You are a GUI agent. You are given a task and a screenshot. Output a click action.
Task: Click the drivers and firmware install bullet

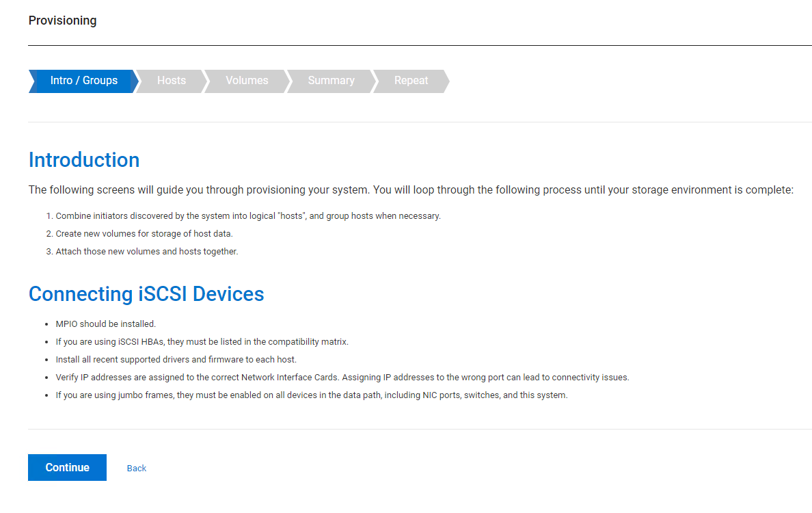pos(176,360)
